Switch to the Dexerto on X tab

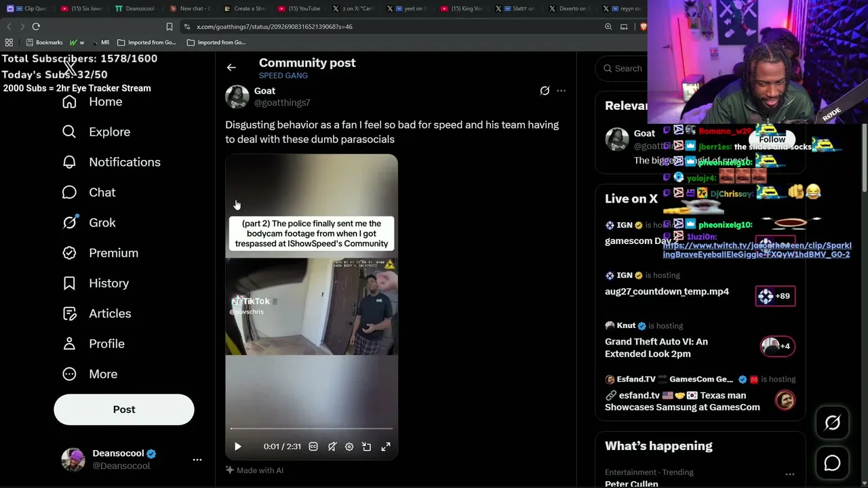point(570,9)
